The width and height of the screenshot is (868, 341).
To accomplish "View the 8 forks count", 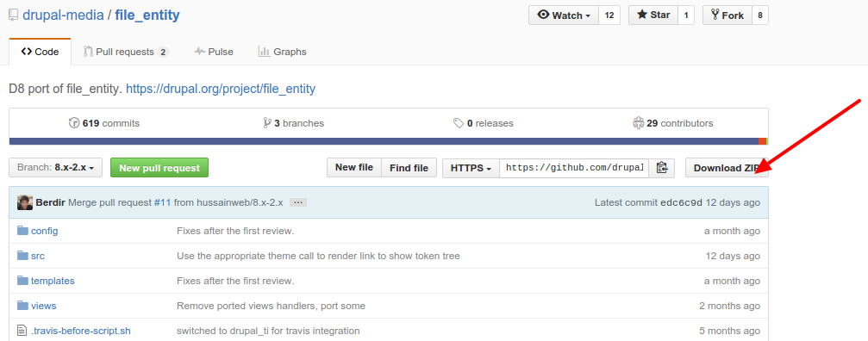I will pos(760,15).
